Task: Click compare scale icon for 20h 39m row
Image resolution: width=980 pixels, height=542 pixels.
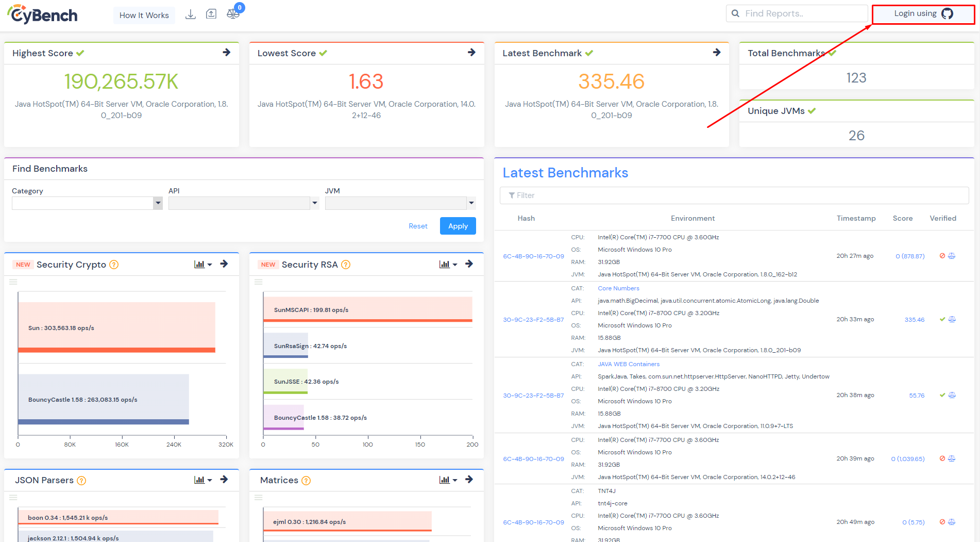Action: (952, 458)
